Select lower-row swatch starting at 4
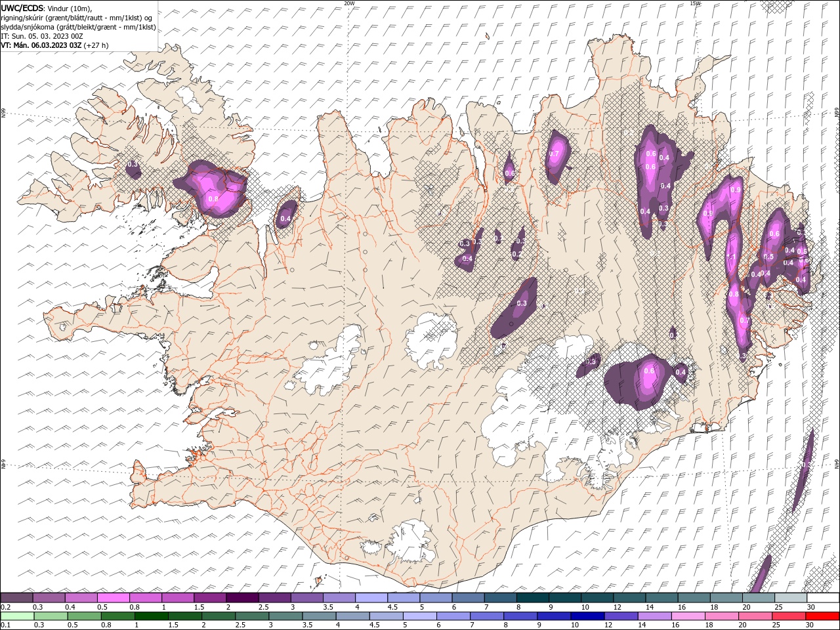Image resolution: width=840 pixels, height=630 pixels. click(x=352, y=616)
